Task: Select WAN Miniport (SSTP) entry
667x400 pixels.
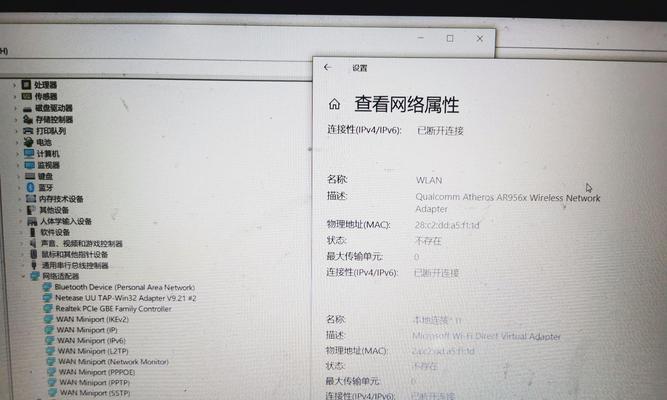Action: [95, 393]
